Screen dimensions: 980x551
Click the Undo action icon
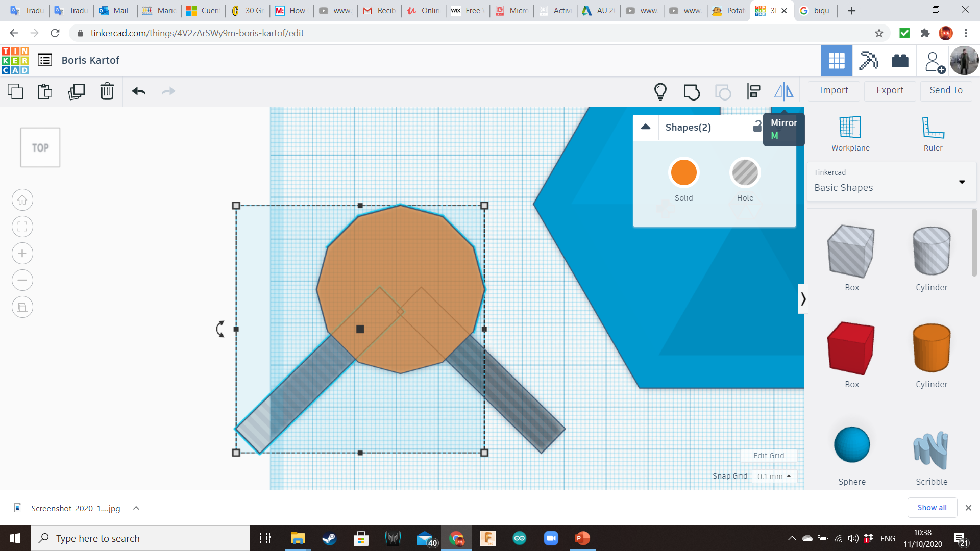pyautogui.click(x=138, y=91)
